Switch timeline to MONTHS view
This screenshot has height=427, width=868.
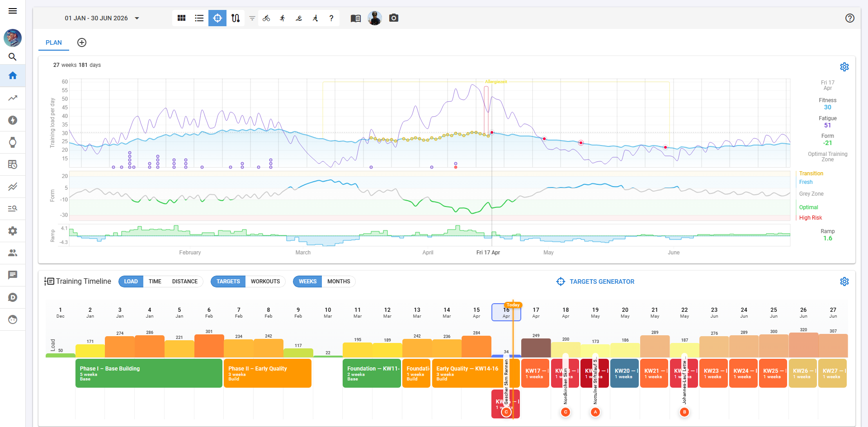pos(338,282)
